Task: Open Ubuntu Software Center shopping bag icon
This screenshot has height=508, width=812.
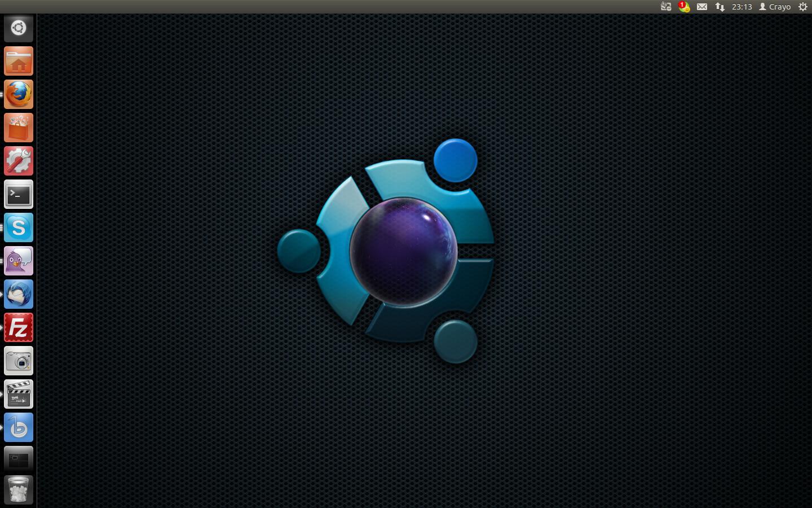Action: [19, 128]
